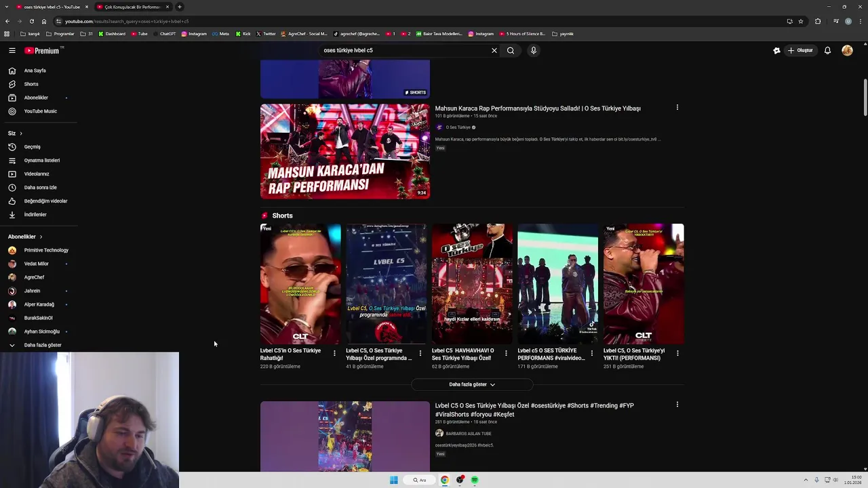Open Instagram bookmark in bookmarks bar

[x=194, y=34]
